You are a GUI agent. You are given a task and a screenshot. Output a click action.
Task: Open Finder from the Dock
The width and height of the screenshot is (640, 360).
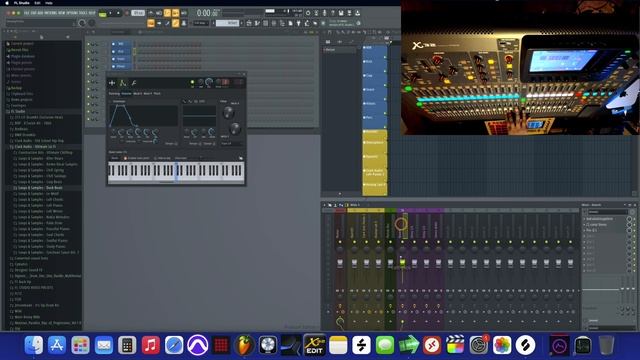tap(33, 345)
